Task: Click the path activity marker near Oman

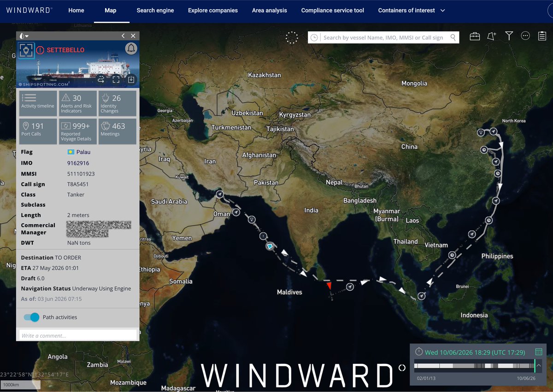Action: coord(236,212)
